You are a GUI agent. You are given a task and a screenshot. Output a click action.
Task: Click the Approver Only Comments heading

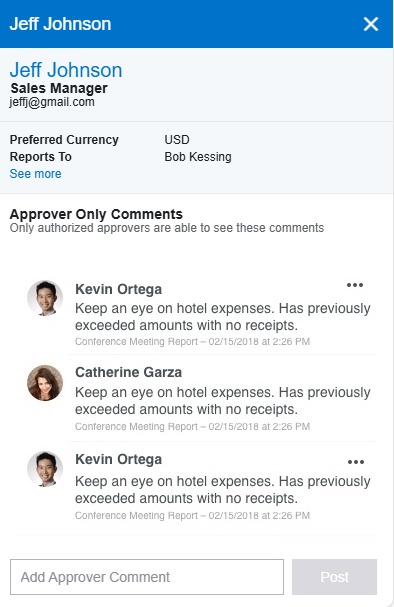pyautogui.click(x=96, y=214)
